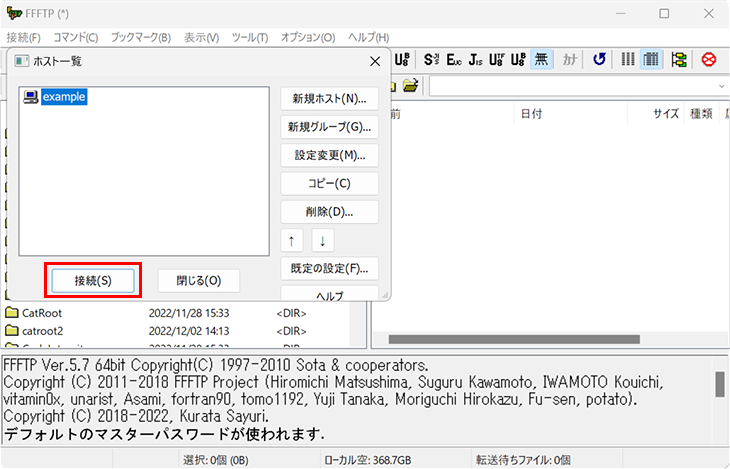Close the ホスト一覧 dialog with X
Screen dimensions: 730x469
tap(375, 61)
